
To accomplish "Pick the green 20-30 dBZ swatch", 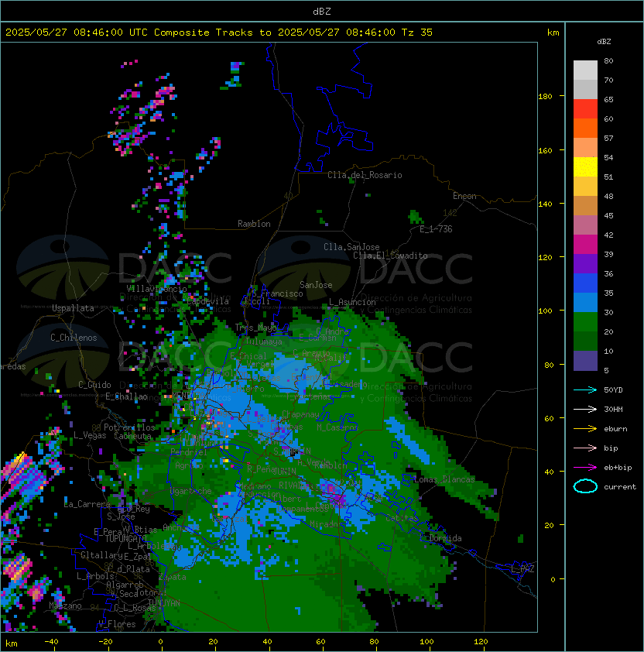I will coord(585,322).
